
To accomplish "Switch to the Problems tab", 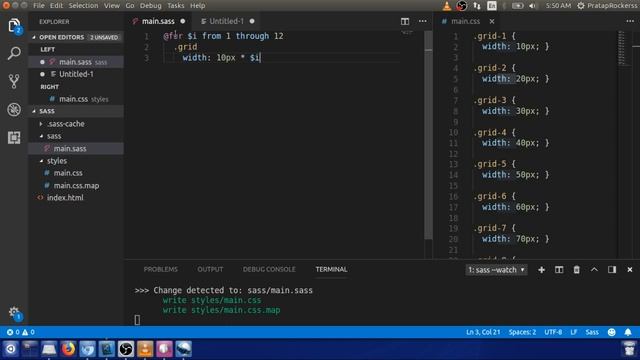I will pyautogui.click(x=160, y=269).
